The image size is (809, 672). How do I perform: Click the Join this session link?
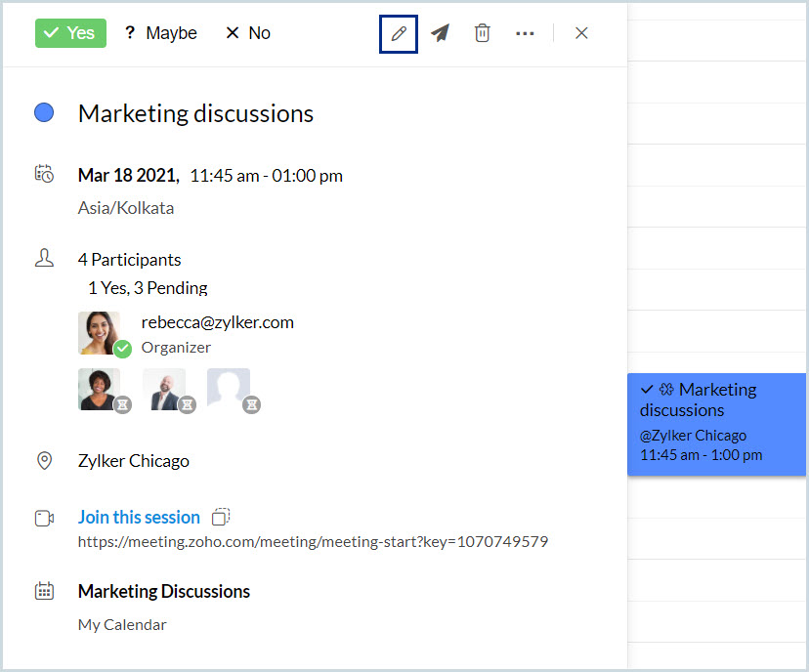139,517
